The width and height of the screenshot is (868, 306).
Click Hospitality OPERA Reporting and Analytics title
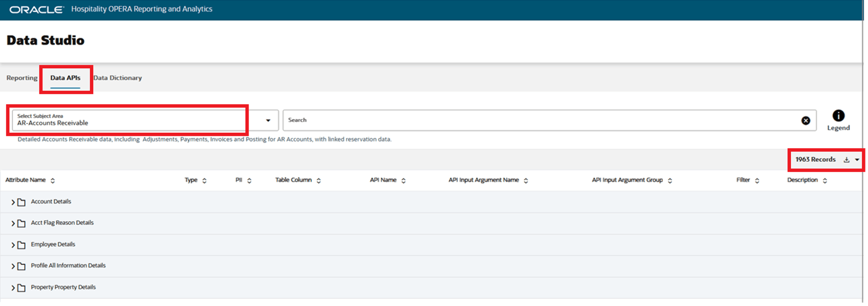click(142, 9)
